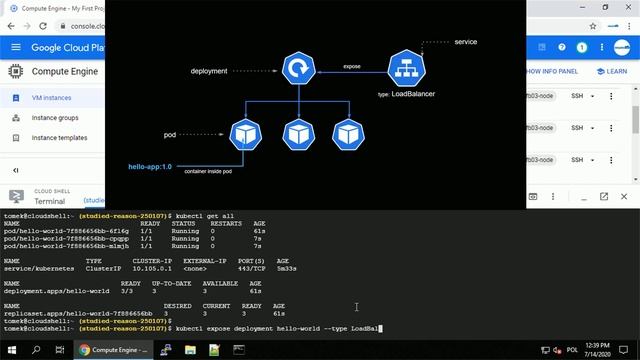This screenshot has height=360, width=640.
Task: Close the Cloud Shell panel
Action: coord(624,197)
